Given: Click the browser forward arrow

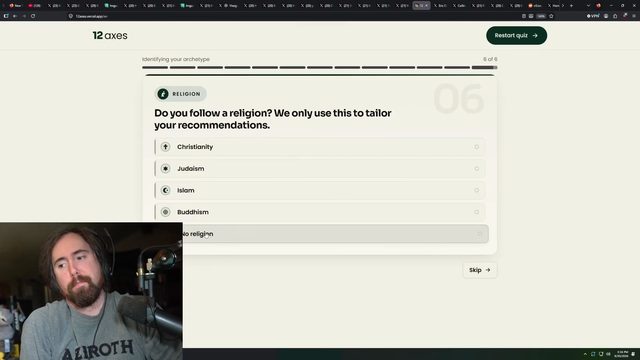Looking at the screenshot, I should pyautogui.click(x=24, y=16).
